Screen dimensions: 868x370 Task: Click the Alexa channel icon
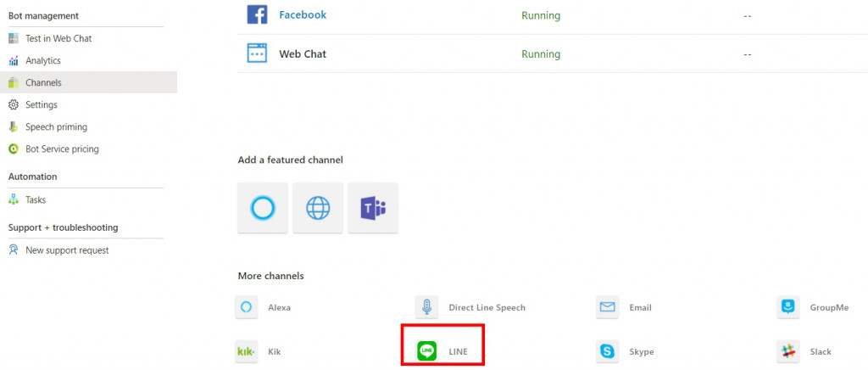[x=247, y=307]
